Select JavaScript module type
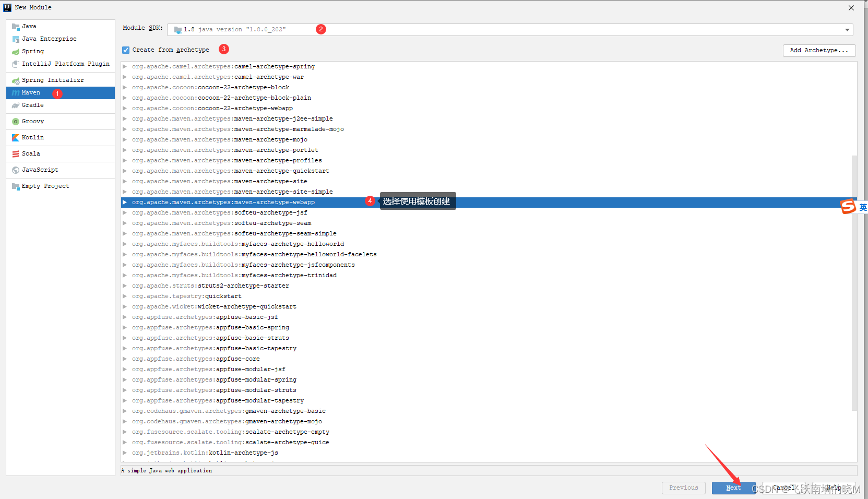 coord(61,170)
